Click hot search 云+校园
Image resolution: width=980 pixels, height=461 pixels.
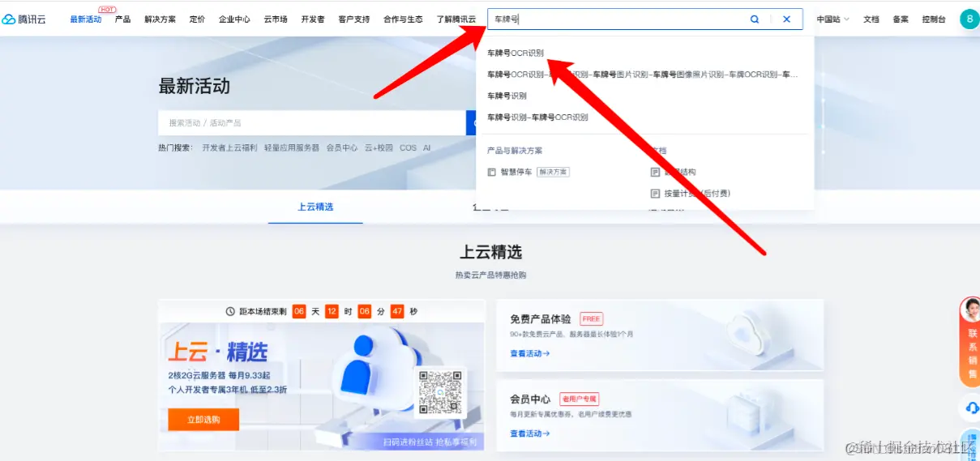pyautogui.click(x=379, y=148)
